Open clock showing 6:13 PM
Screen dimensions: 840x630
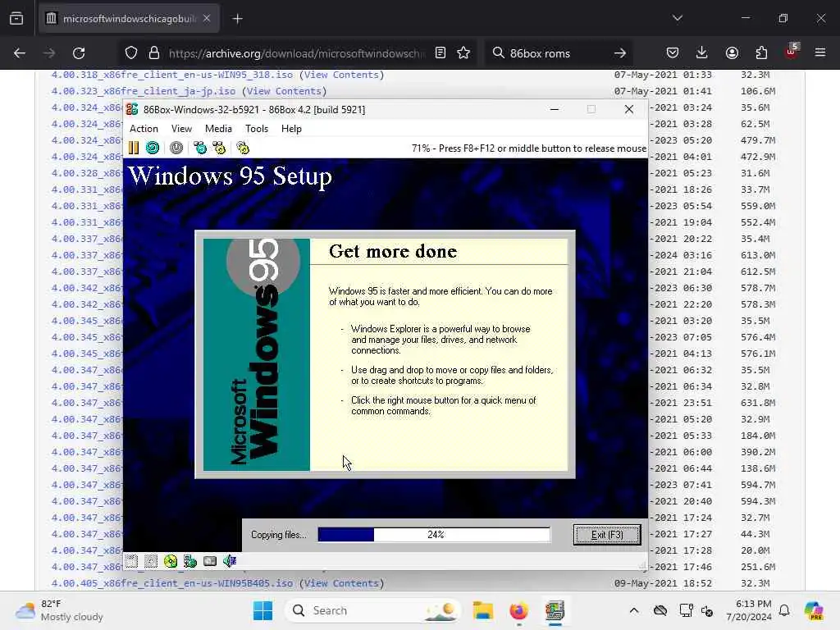tap(749, 610)
